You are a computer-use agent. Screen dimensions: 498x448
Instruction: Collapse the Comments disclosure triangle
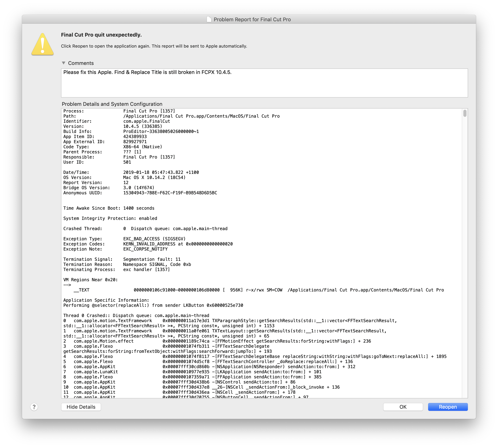pos(64,63)
